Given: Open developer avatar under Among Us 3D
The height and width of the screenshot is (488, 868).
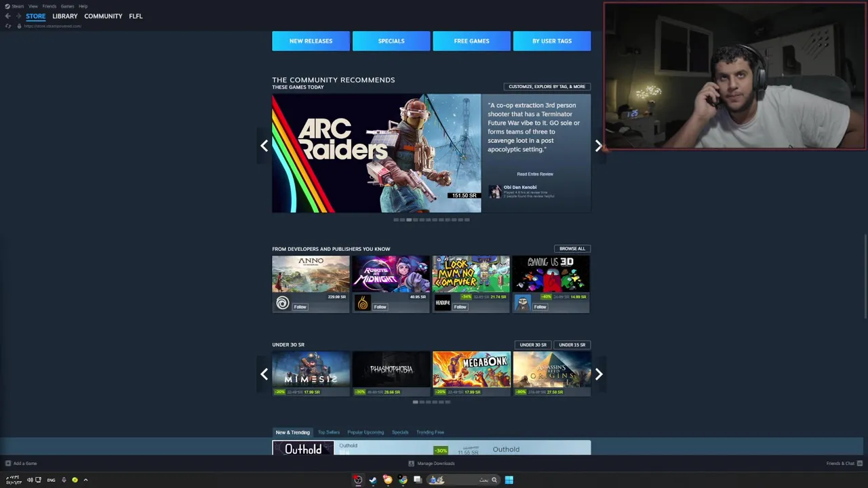Looking at the screenshot, I should [522, 304].
